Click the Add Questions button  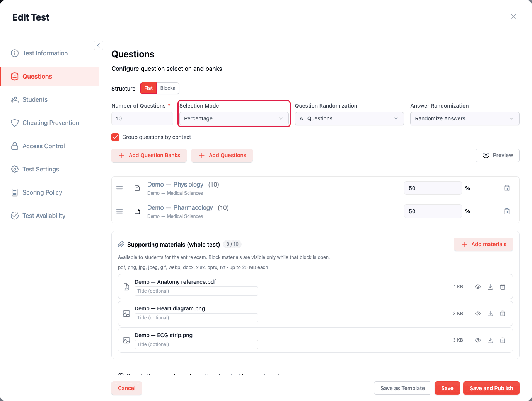click(222, 155)
